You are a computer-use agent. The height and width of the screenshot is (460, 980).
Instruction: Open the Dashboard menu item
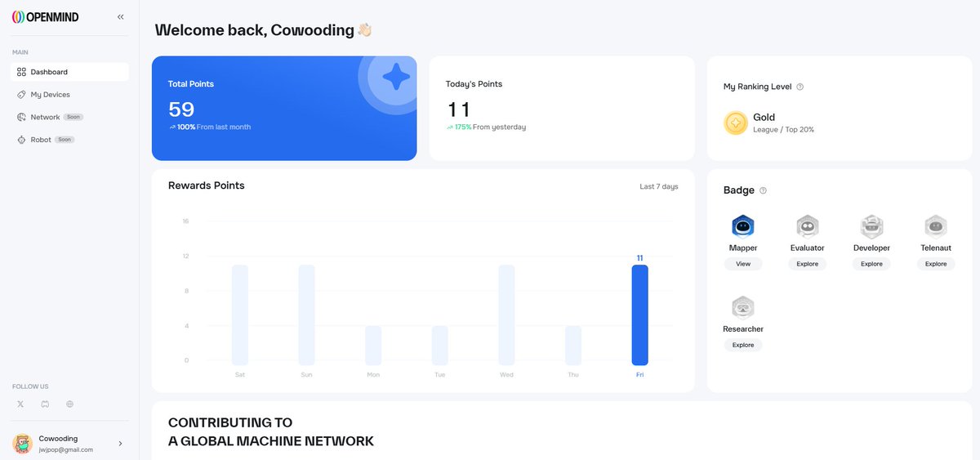click(x=70, y=72)
